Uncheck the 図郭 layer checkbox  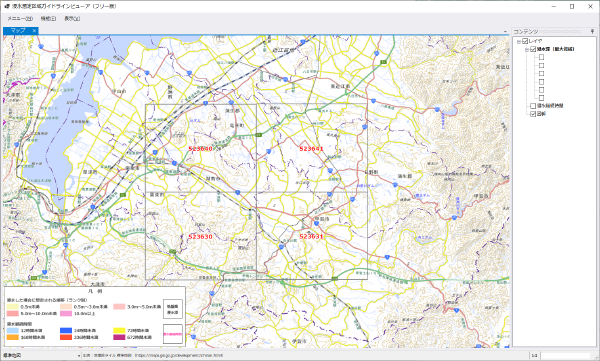[533, 114]
